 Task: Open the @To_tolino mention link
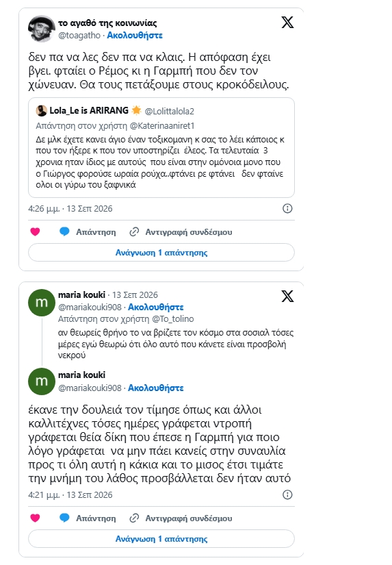click(x=173, y=319)
